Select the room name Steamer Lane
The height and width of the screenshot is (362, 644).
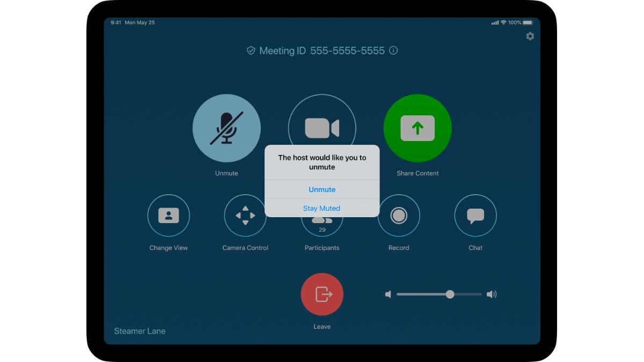pyautogui.click(x=140, y=331)
